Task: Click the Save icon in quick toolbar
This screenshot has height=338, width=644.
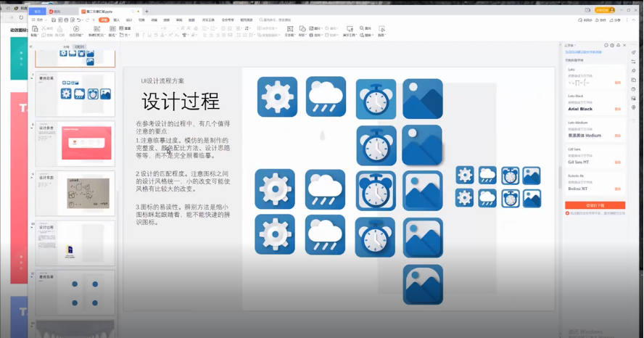Action: (51, 20)
